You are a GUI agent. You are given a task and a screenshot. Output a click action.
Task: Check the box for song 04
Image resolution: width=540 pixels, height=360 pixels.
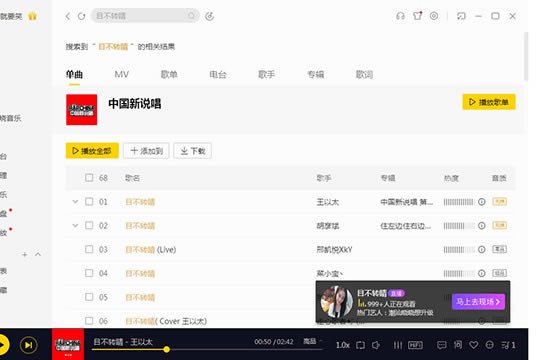point(89,273)
